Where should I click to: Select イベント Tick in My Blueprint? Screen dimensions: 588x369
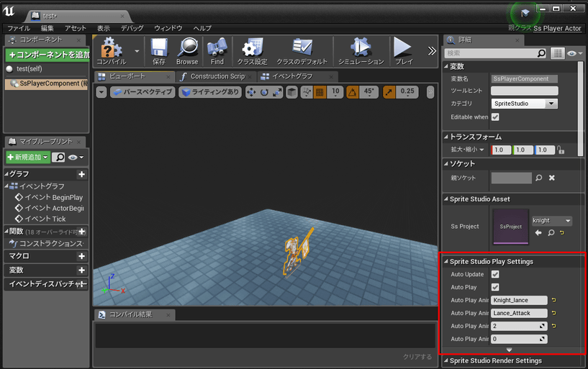pos(40,219)
